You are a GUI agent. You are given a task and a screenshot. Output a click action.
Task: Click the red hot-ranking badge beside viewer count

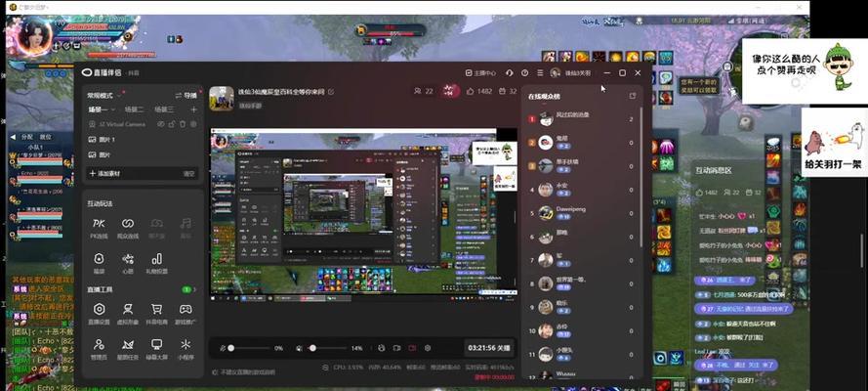pos(451,91)
